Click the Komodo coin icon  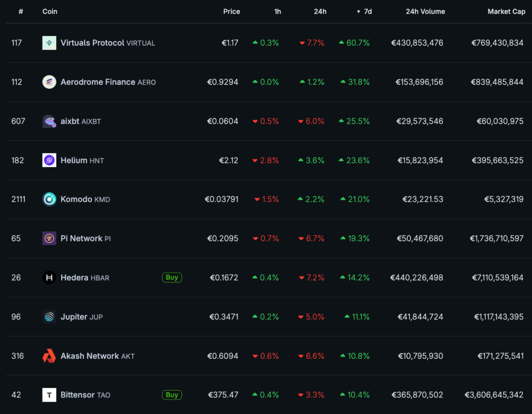(49, 199)
